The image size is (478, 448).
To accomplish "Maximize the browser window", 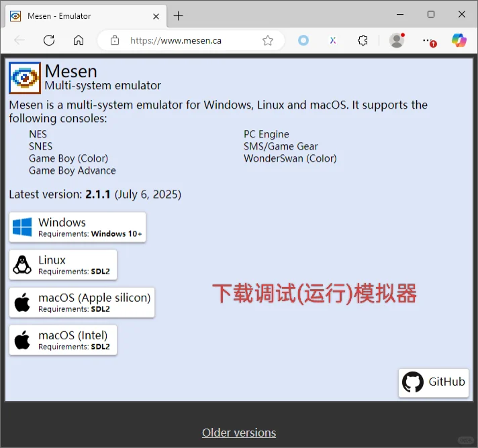I will coord(431,14).
